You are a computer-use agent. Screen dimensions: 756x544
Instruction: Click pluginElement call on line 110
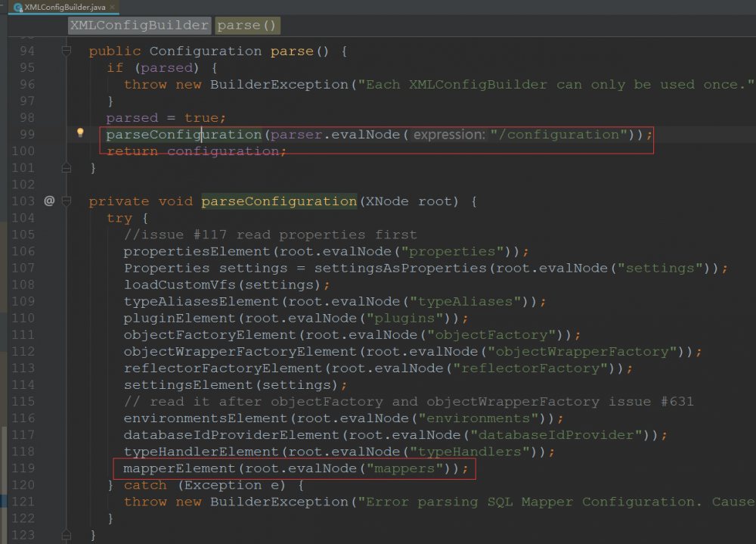coord(179,318)
